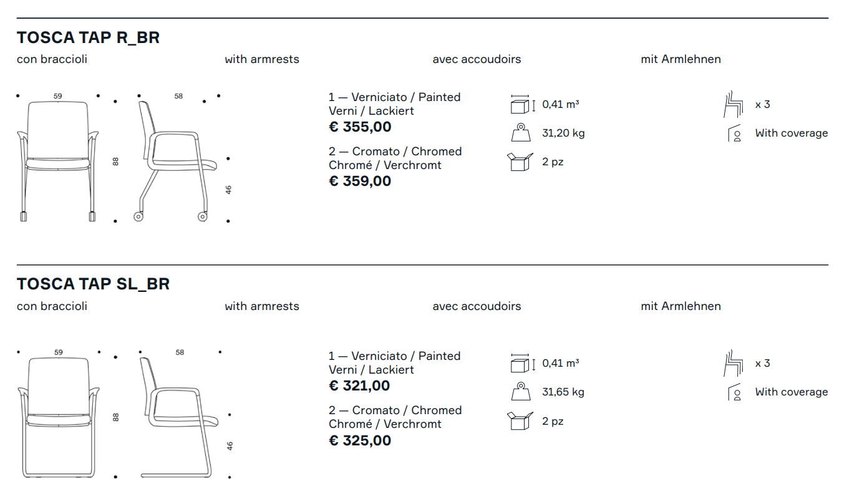
Task: Click the stacked chairs icon for R_BR
Action: tap(733, 104)
